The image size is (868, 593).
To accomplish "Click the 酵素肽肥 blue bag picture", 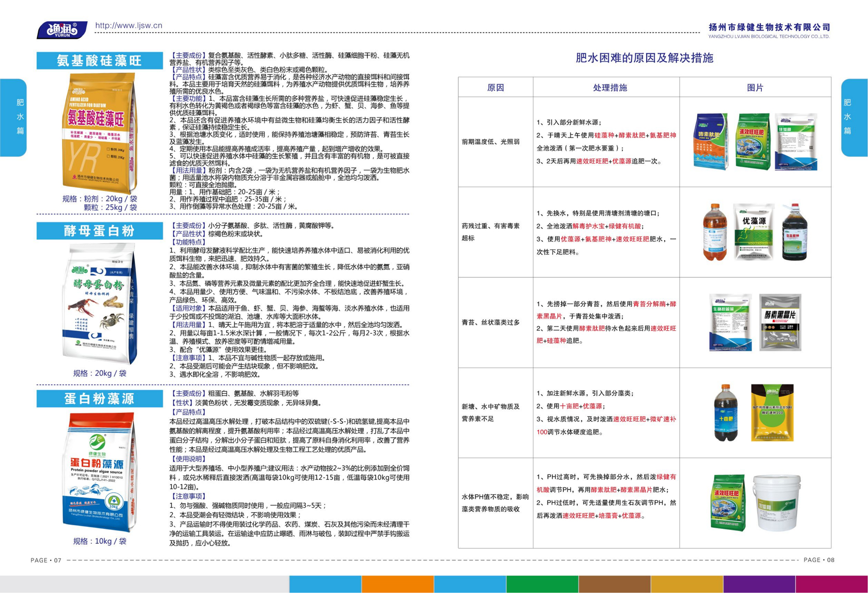I will [711, 141].
